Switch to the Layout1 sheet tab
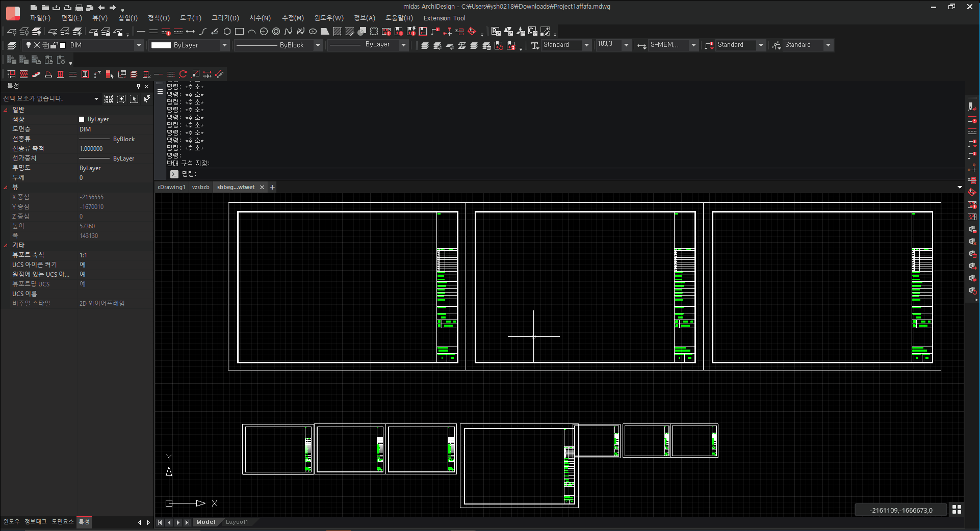Image resolution: width=980 pixels, height=531 pixels. coord(237,522)
